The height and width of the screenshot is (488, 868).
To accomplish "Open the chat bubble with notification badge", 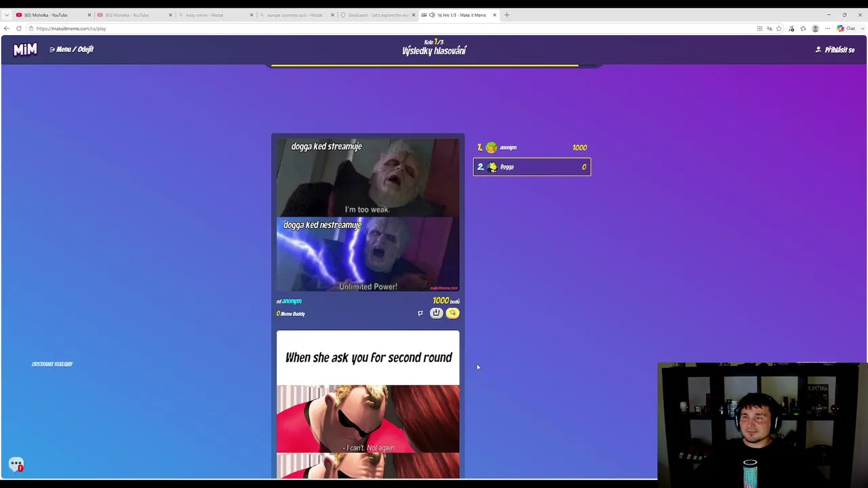I will click(16, 465).
